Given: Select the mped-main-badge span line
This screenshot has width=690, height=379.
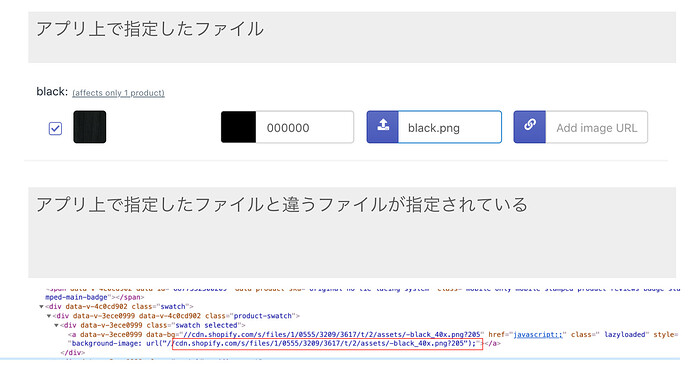Looking at the screenshot, I should [x=95, y=297].
